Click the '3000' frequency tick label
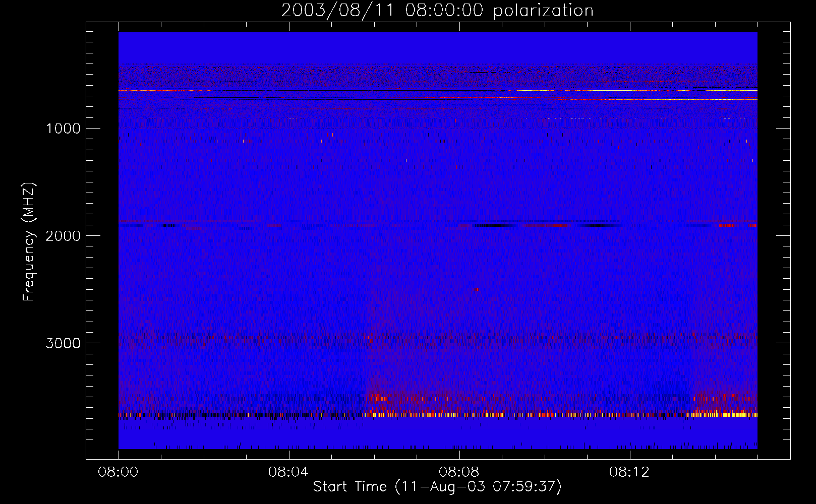816x504 pixels. coord(63,343)
